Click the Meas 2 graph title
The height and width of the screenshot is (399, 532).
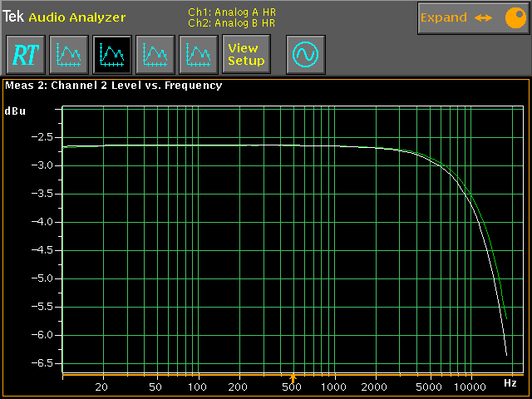[x=113, y=85]
